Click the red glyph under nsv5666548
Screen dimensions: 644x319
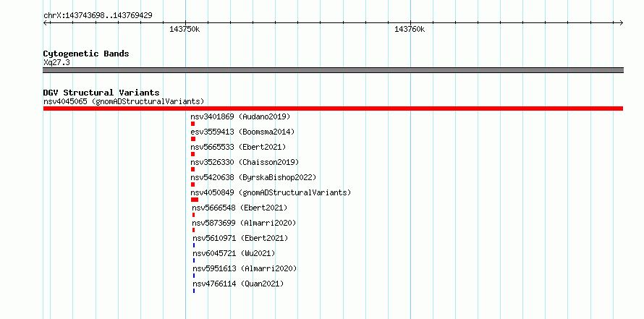[x=193, y=215]
